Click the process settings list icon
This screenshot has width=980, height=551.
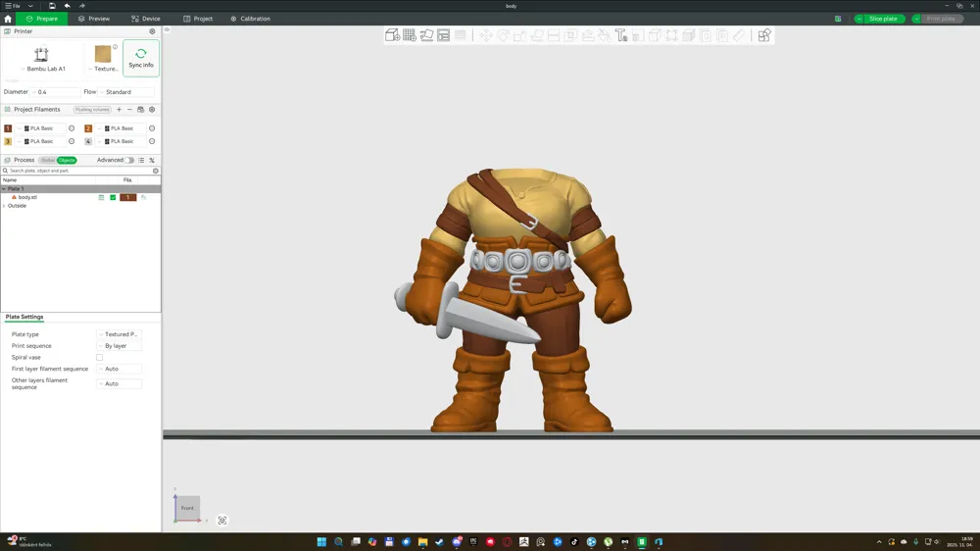click(141, 160)
